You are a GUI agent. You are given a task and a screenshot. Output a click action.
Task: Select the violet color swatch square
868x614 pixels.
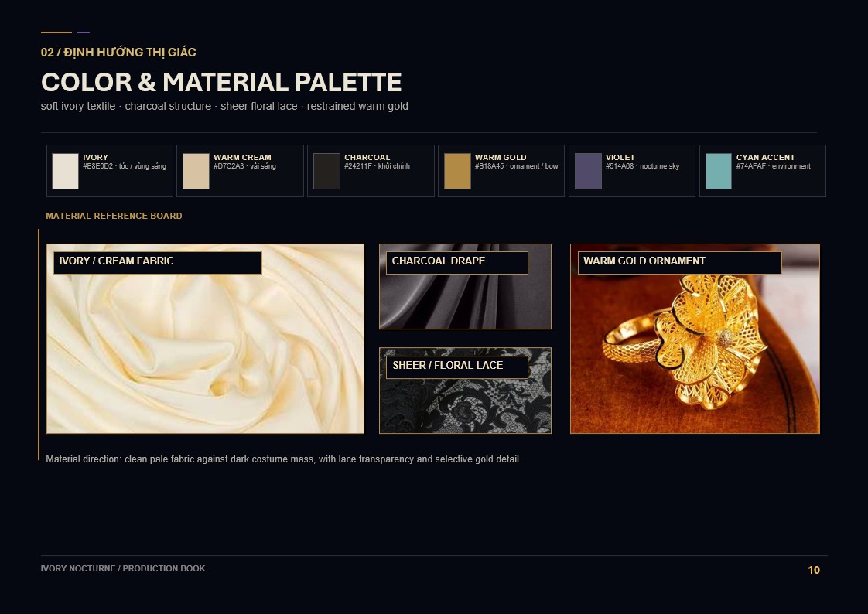[x=588, y=172]
